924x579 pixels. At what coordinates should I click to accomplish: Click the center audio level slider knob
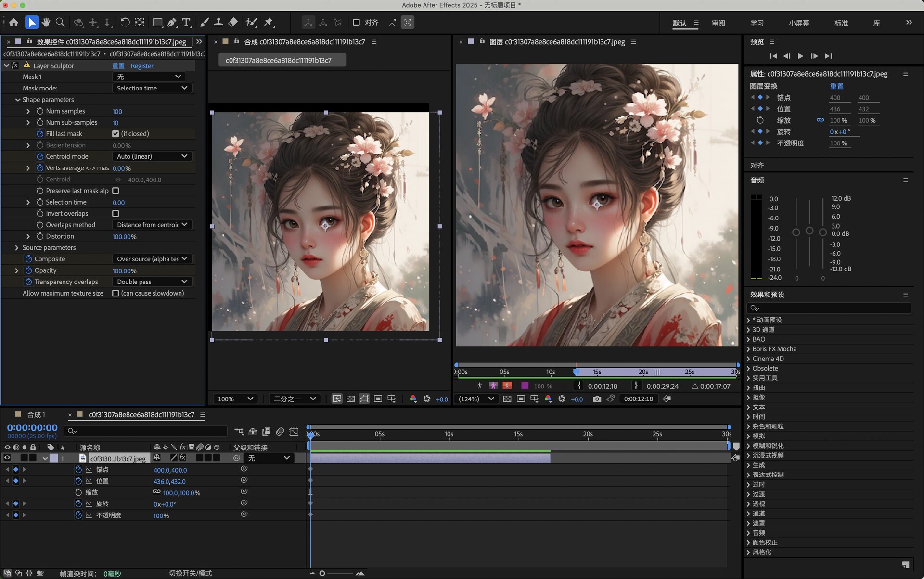[809, 231]
